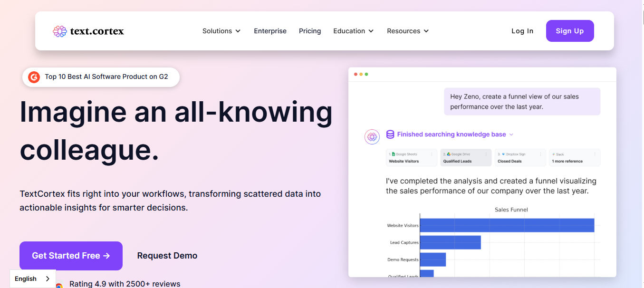This screenshot has height=288, width=644.
Task: Click the 'Lead Captures' chart axis label
Action: coord(404,243)
